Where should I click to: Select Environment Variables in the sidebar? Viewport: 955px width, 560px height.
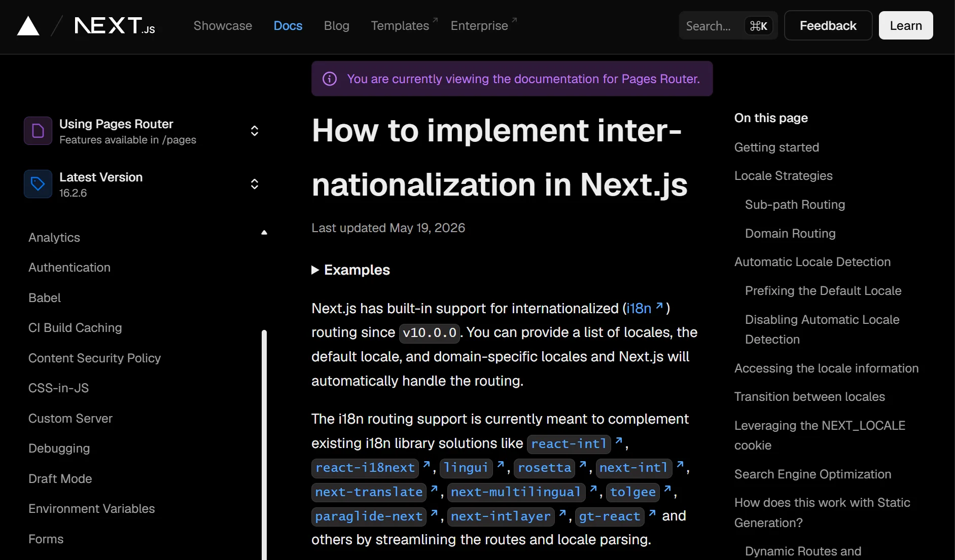click(x=92, y=509)
